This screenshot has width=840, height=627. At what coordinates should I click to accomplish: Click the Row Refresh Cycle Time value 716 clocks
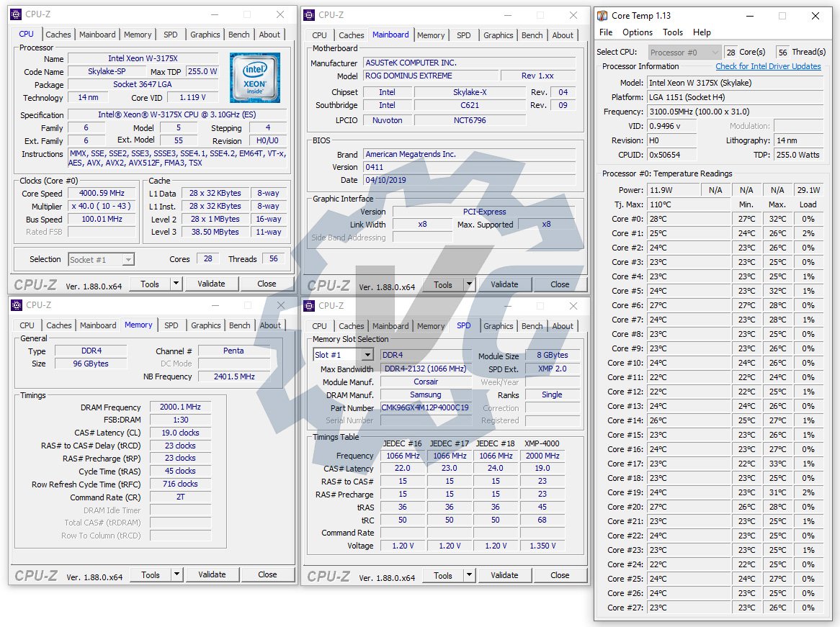pos(181,484)
